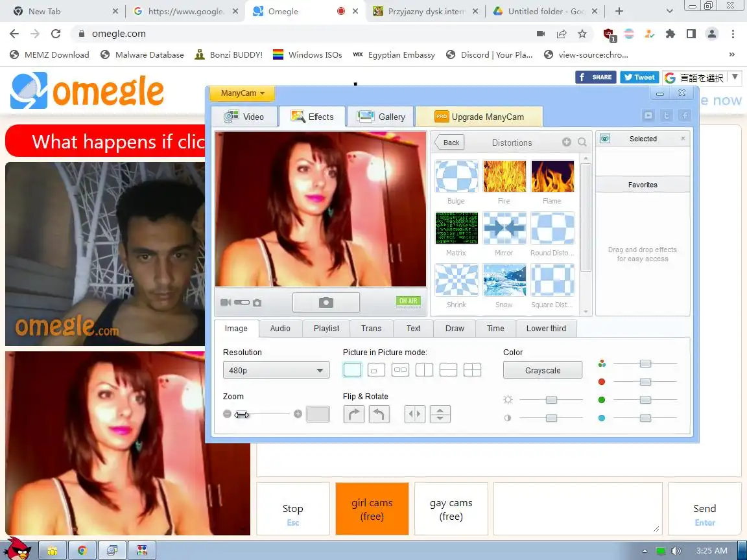Open Chrome from the taskbar
Image resolution: width=747 pixels, height=560 pixels.
[82, 551]
